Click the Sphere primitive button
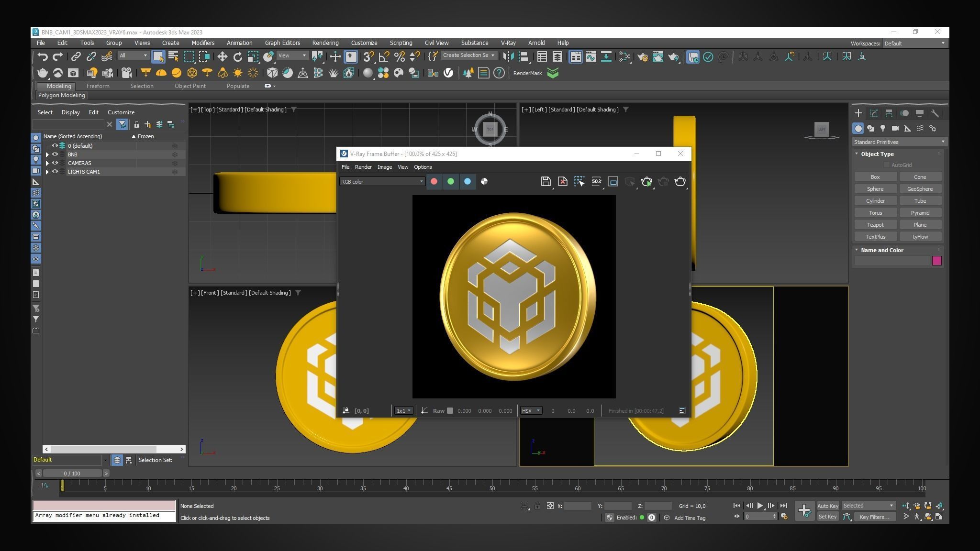The width and height of the screenshot is (980, 551). point(875,189)
